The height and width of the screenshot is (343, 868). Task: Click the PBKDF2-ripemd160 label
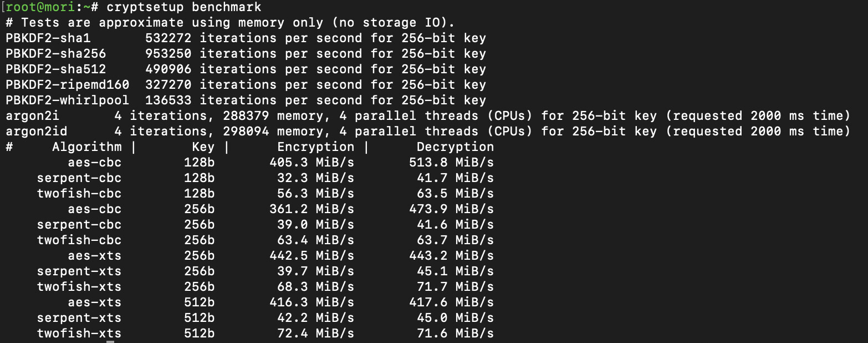68,85
